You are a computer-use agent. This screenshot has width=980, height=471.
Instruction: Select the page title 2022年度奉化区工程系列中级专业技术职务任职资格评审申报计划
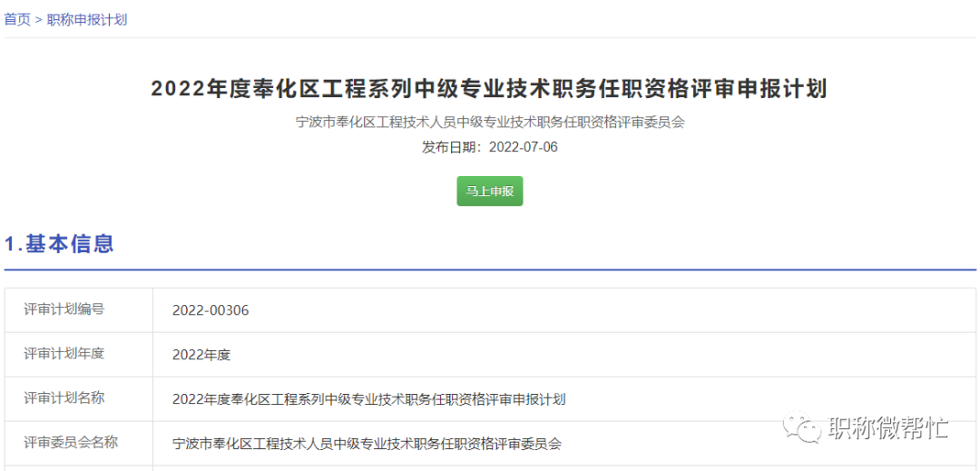(489, 89)
